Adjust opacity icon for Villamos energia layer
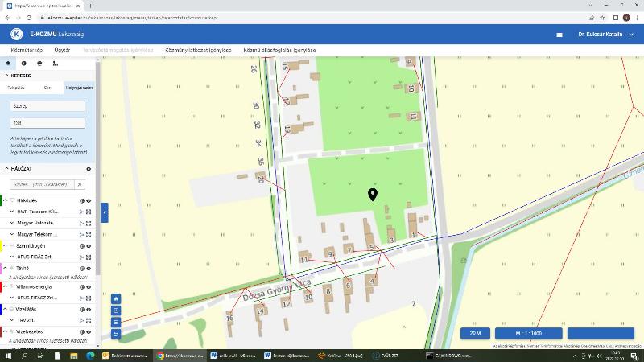This screenshot has width=644, height=362. click(x=82, y=287)
